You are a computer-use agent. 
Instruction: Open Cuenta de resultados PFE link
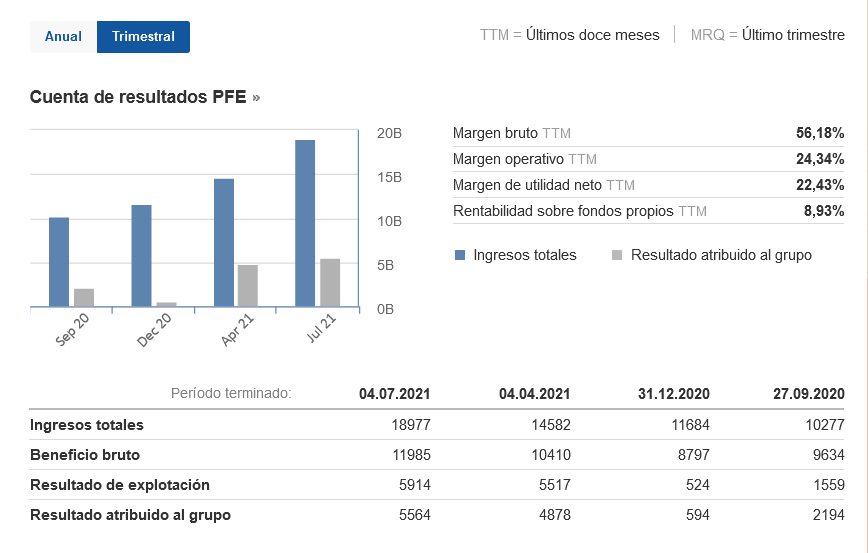(139, 97)
